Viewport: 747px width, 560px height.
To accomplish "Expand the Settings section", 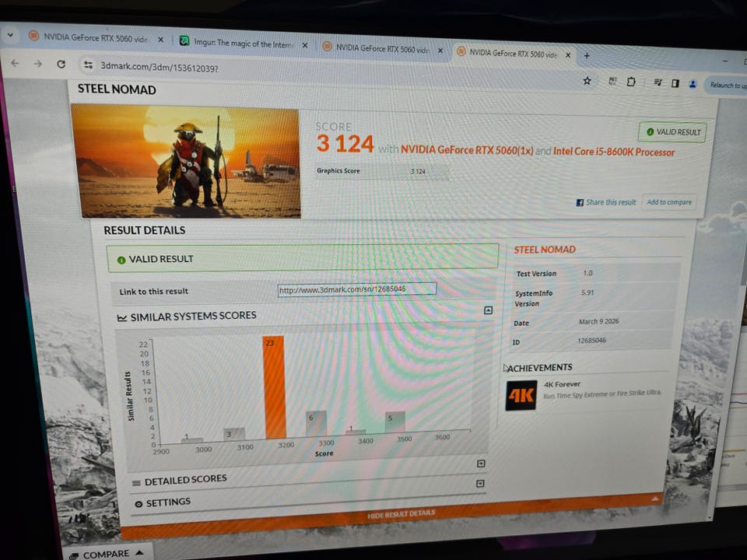I will [x=480, y=483].
